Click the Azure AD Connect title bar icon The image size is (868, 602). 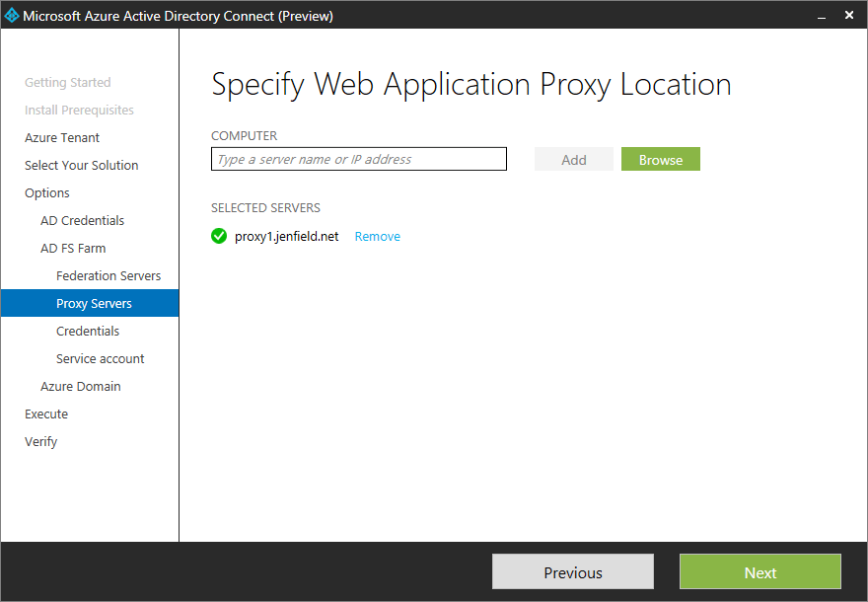click(11, 16)
